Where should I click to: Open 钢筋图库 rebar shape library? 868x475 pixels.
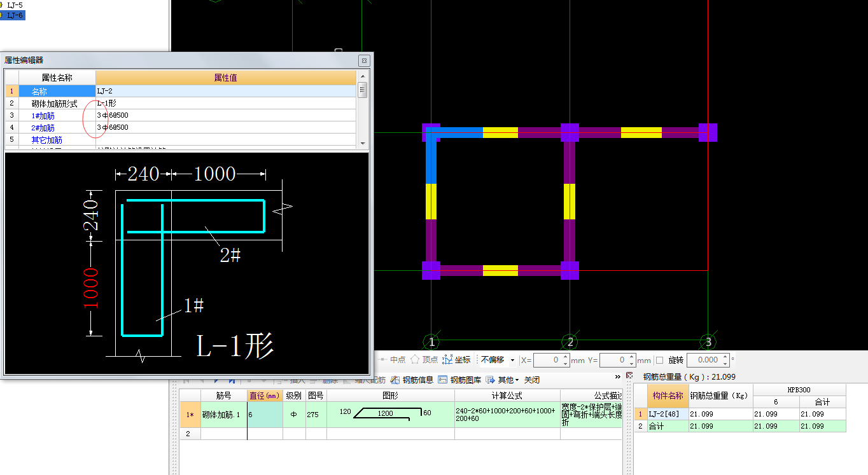[x=459, y=380]
